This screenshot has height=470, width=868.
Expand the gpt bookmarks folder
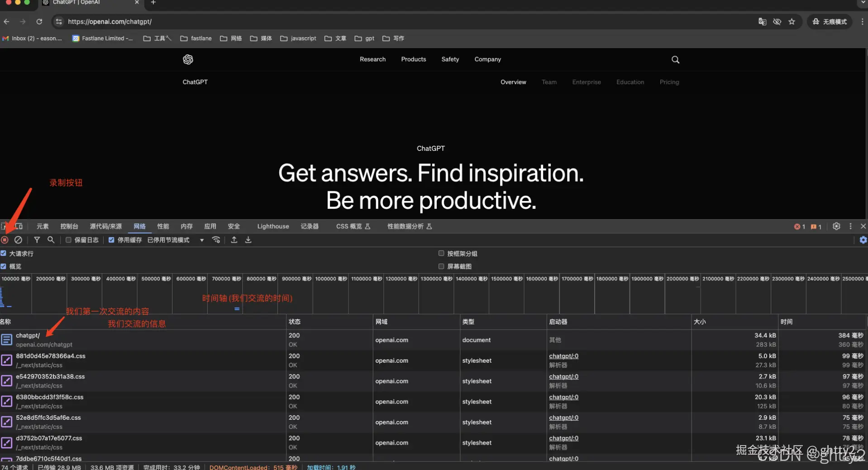364,38
